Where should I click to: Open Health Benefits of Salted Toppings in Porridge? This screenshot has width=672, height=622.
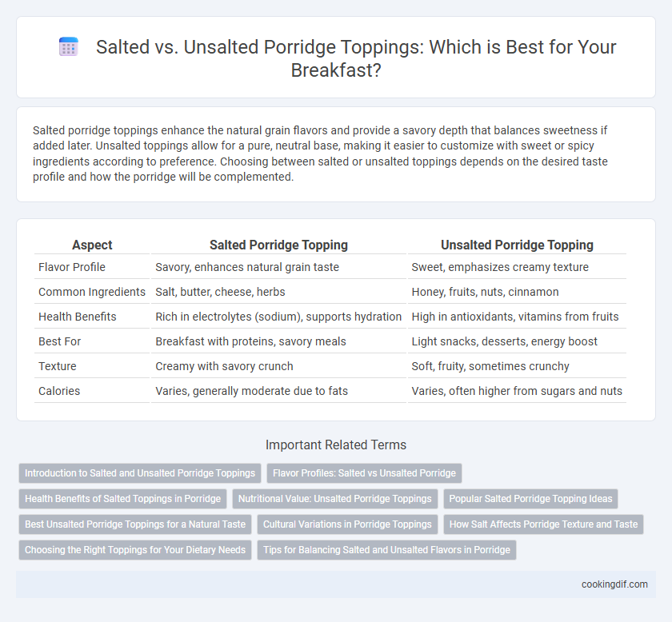pos(122,499)
